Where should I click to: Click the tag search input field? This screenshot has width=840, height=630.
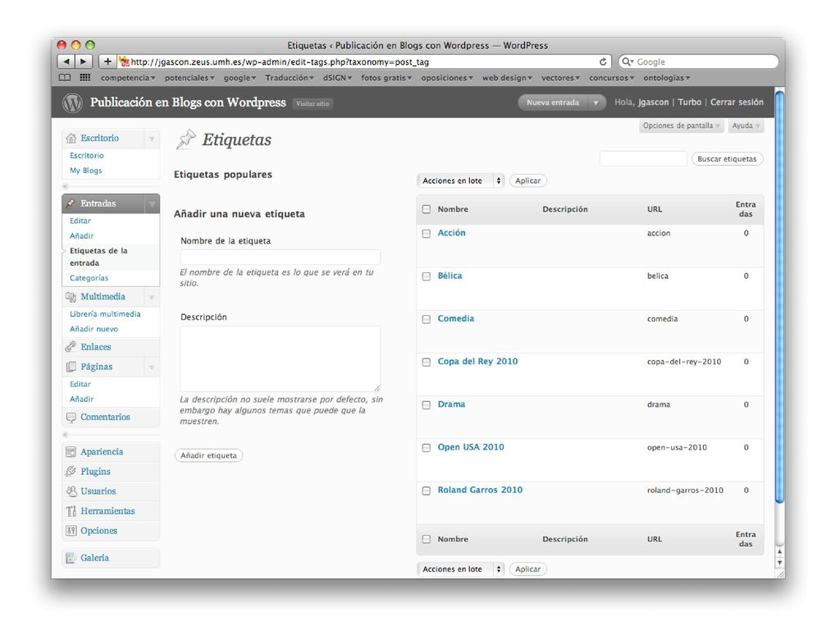click(x=643, y=158)
